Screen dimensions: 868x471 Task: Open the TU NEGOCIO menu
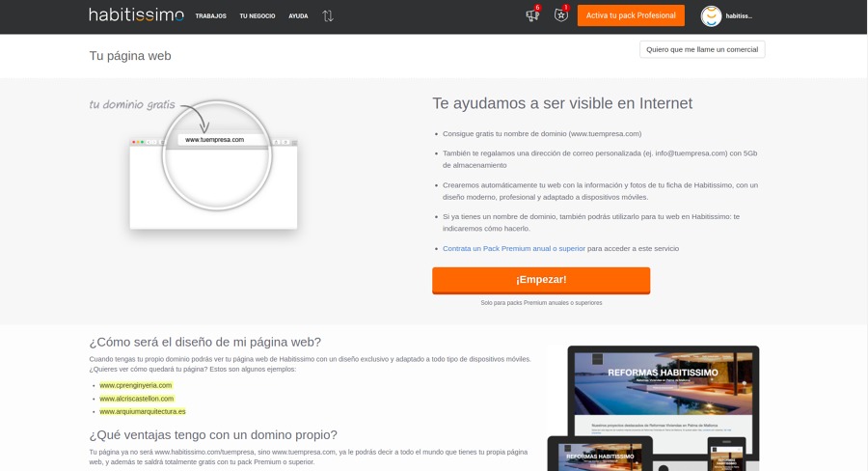tap(258, 16)
